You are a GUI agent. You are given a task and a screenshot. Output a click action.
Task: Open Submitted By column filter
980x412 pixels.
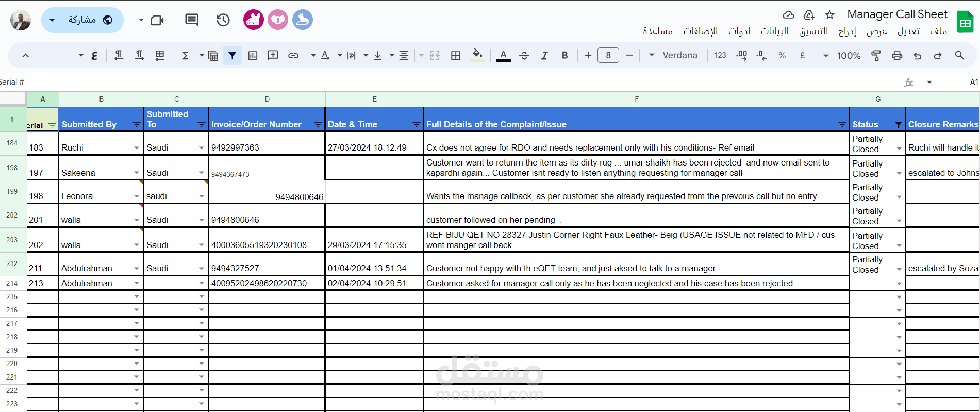tap(136, 125)
